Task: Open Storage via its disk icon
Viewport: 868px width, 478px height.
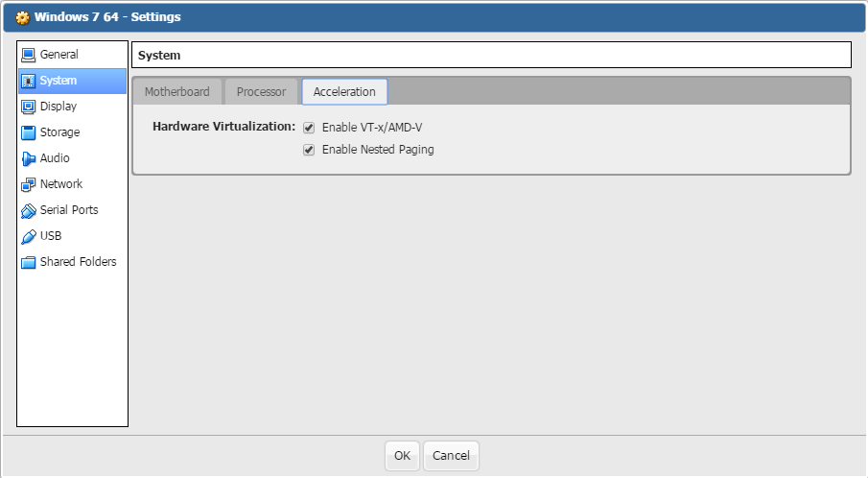Action: (29, 132)
